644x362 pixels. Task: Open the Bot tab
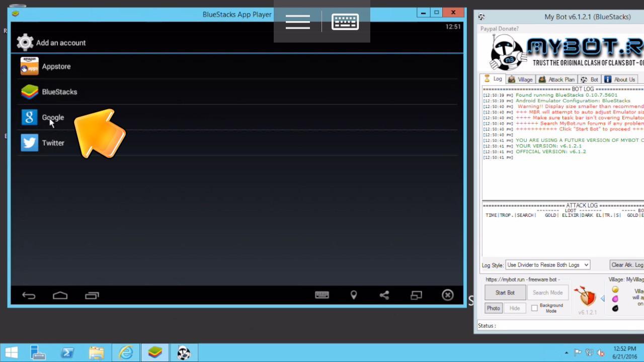tap(590, 79)
